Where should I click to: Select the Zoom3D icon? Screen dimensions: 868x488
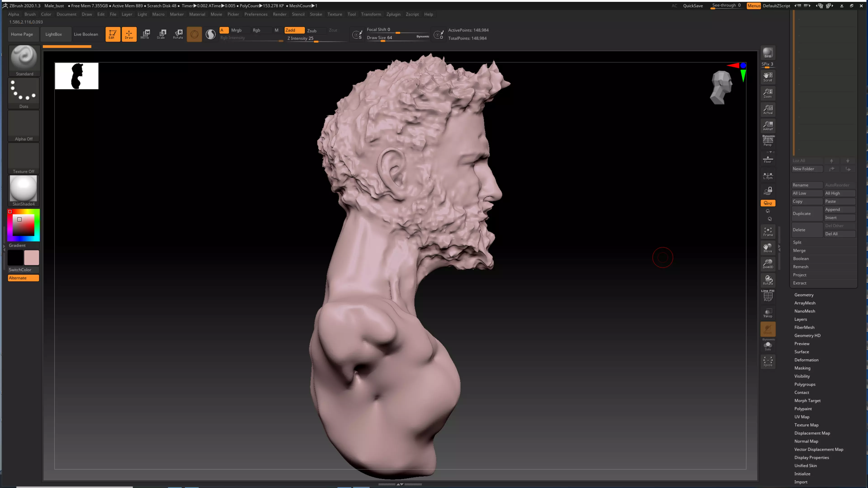[x=768, y=264]
